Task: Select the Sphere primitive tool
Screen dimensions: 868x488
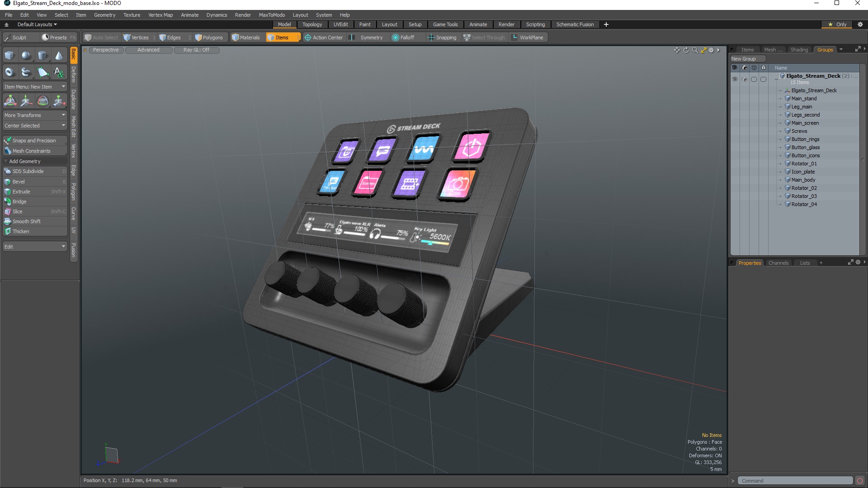Action: (26, 56)
